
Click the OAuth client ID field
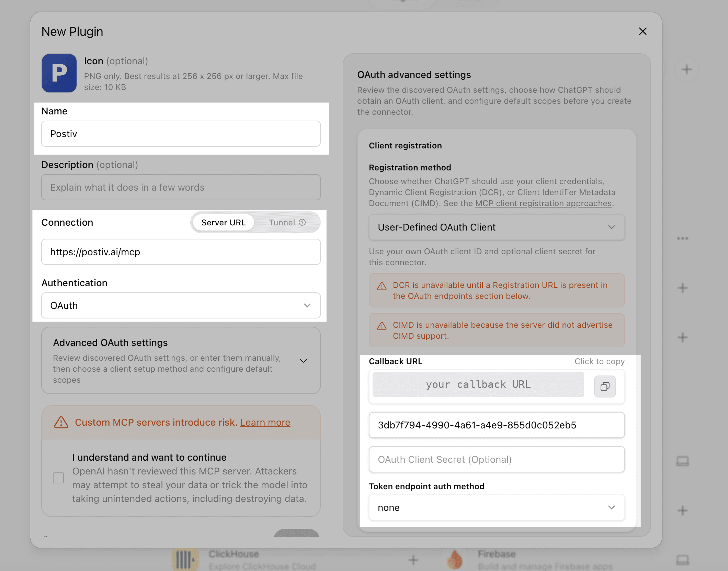497,425
